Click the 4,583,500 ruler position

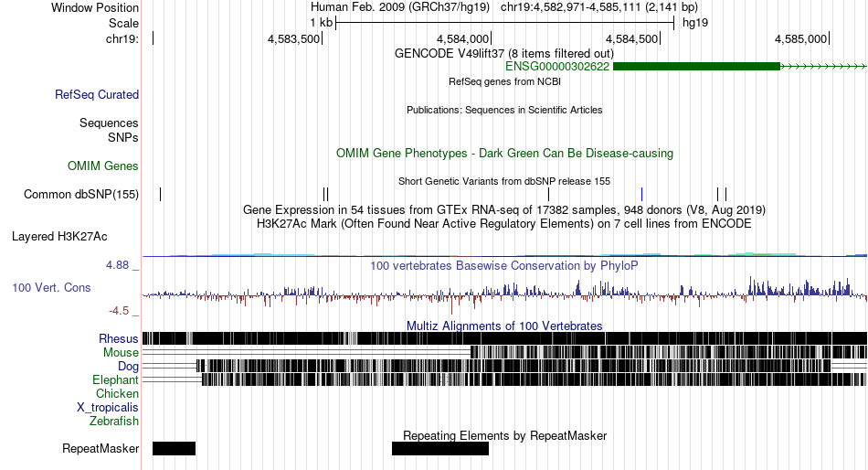pyautogui.click(x=293, y=38)
